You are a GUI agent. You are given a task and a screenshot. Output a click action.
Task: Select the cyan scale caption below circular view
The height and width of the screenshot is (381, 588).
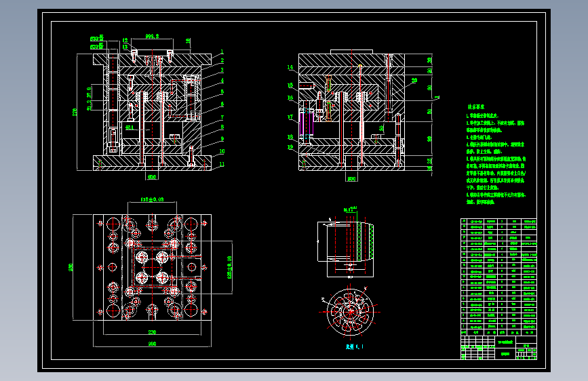click(x=355, y=347)
